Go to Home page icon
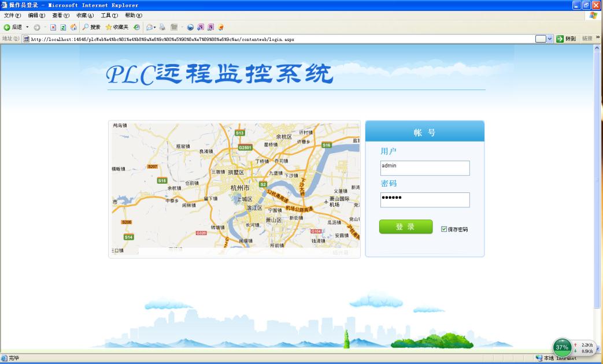 click(x=73, y=27)
